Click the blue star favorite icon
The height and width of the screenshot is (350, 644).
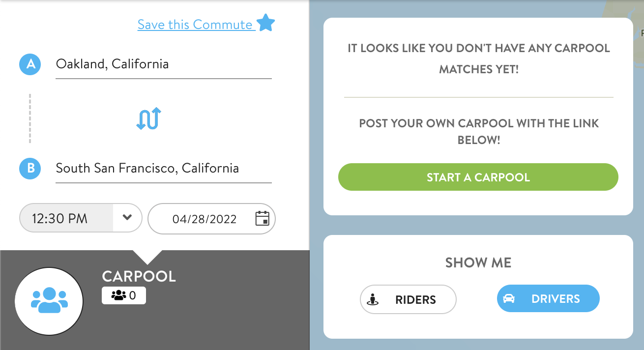(x=266, y=23)
